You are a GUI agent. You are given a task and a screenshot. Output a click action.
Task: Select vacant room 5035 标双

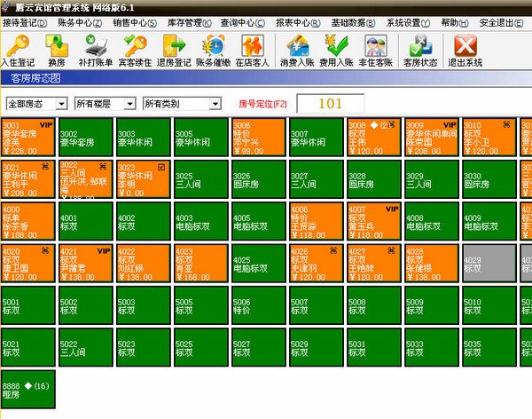[x=489, y=348]
